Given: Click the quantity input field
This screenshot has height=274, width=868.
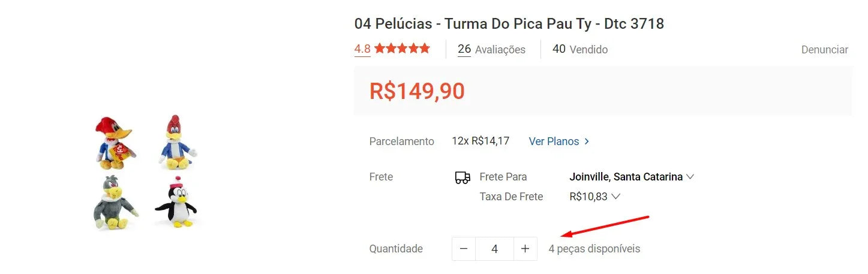Looking at the screenshot, I should (494, 249).
